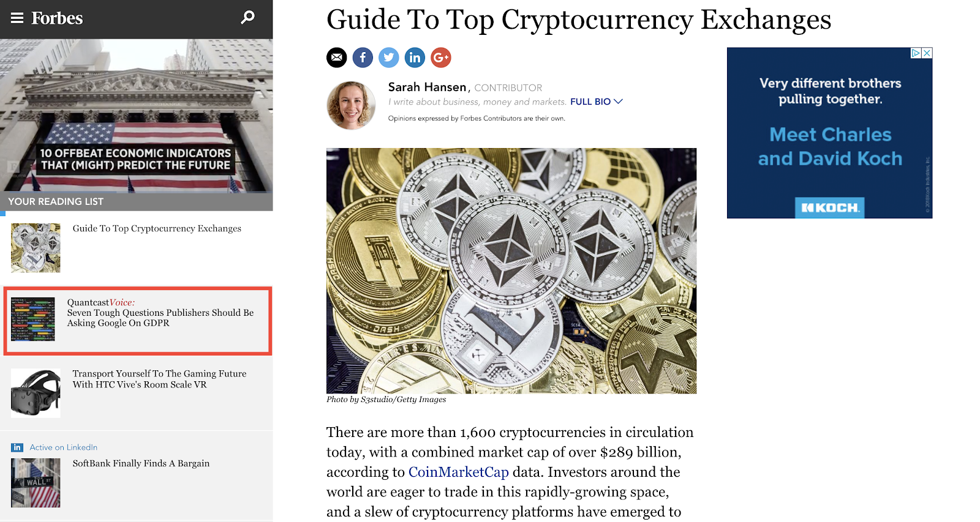Open HTC Vive gaming article
Image resolution: width=980 pixels, height=522 pixels.
(x=159, y=379)
